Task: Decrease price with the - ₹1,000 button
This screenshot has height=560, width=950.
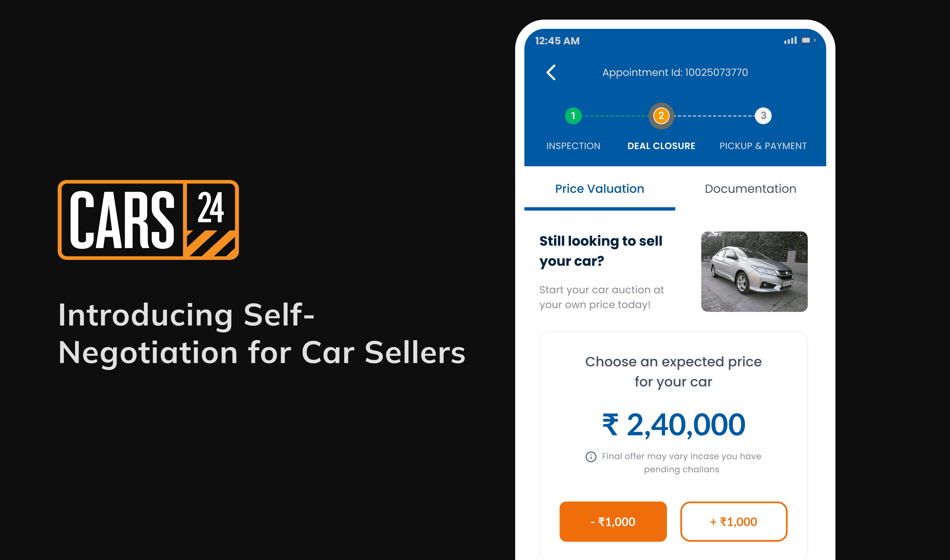Action: click(613, 522)
